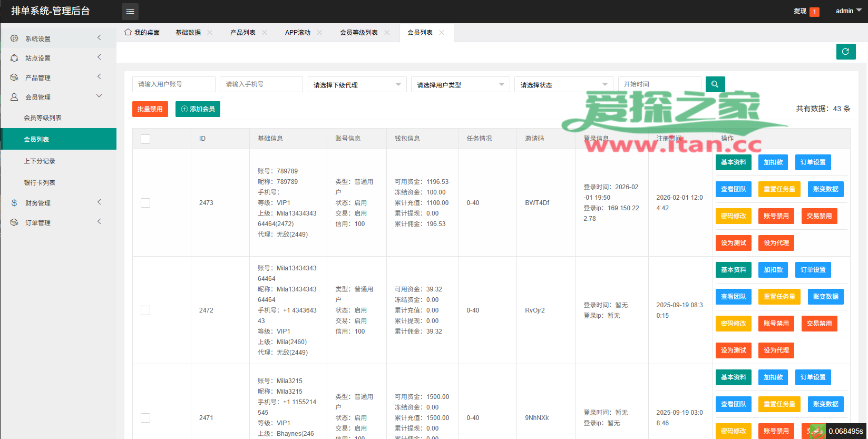868x439 pixels.
Task: Switch to the 产品列表 tab
Action: (242, 33)
